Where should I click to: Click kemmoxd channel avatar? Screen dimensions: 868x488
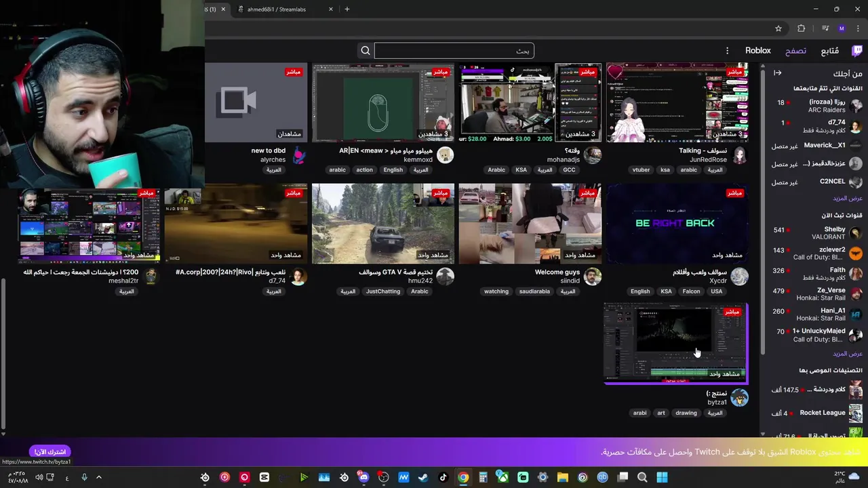(x=445, y=155)
